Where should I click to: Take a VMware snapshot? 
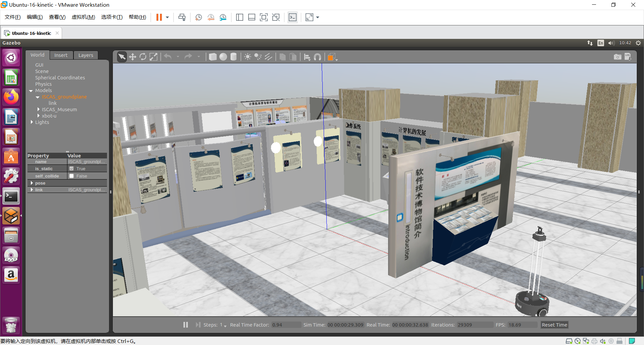199,17
